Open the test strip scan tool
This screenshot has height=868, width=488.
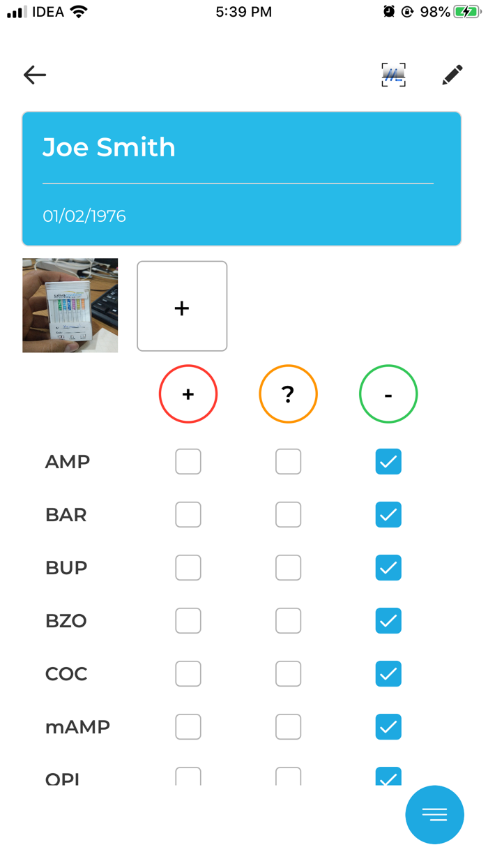[393, 74]
